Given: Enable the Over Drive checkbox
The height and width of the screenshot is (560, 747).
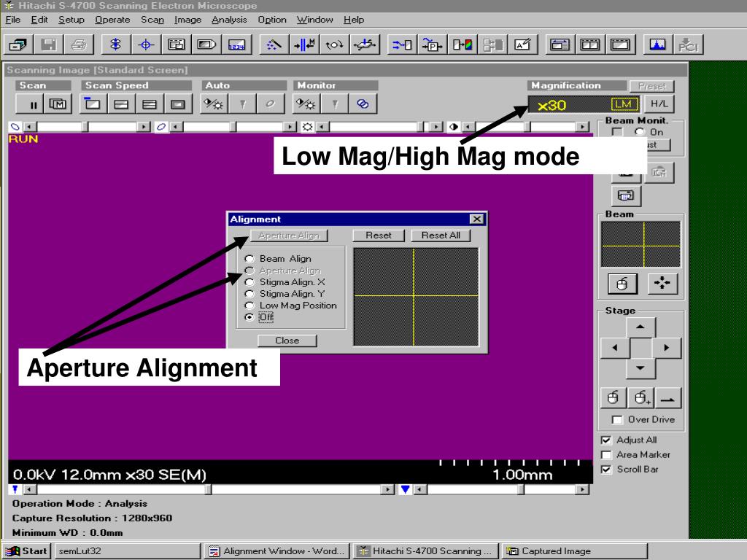Looking at the screenshot, I should (617, 419).
